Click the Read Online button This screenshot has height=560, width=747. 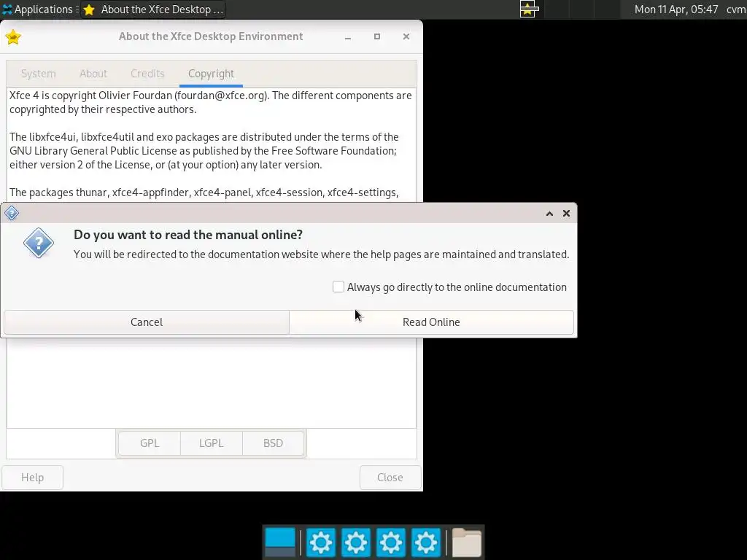pos(431,322)
